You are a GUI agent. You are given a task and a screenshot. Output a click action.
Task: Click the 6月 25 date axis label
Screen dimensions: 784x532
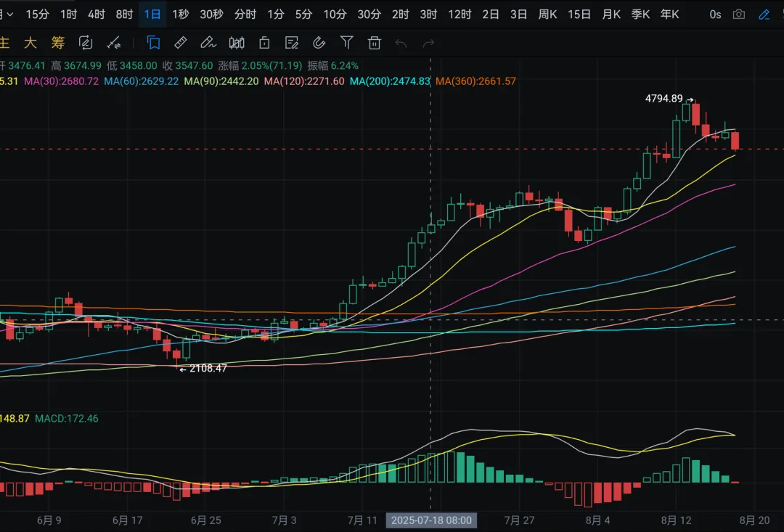[x=206, y=520]
